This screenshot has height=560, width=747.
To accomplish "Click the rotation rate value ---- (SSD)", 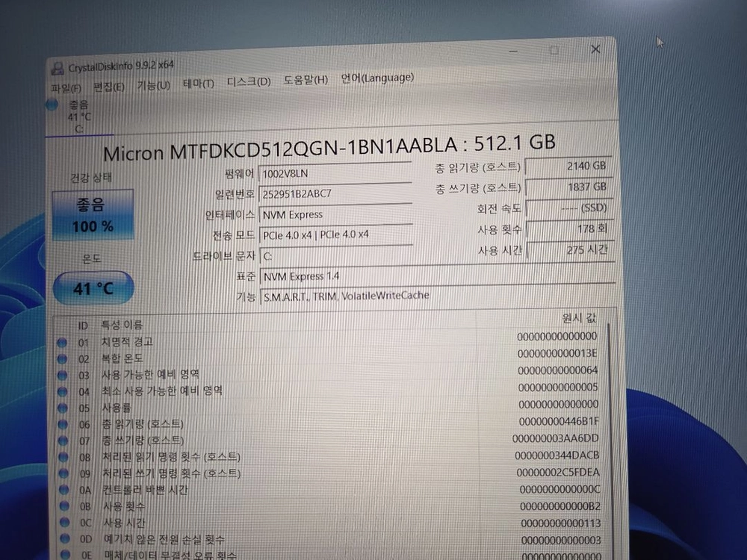I will pos(569,208).
